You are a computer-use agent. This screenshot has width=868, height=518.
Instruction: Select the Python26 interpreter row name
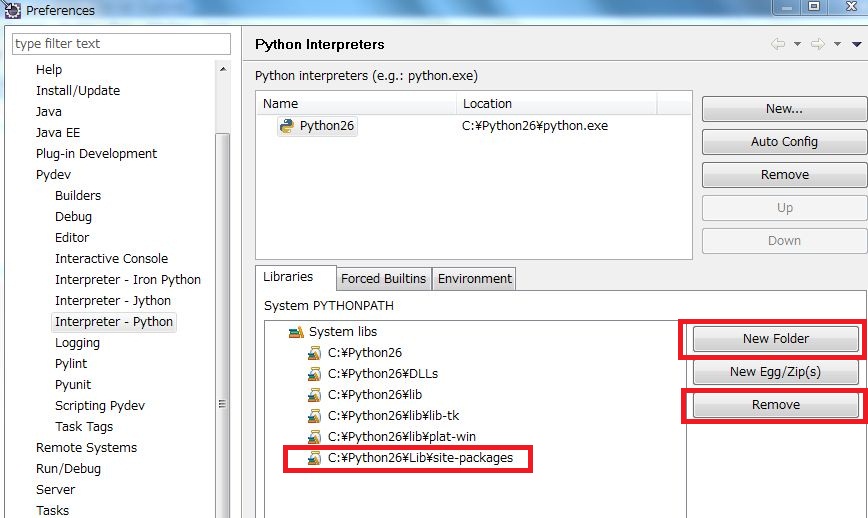(327, 126)
